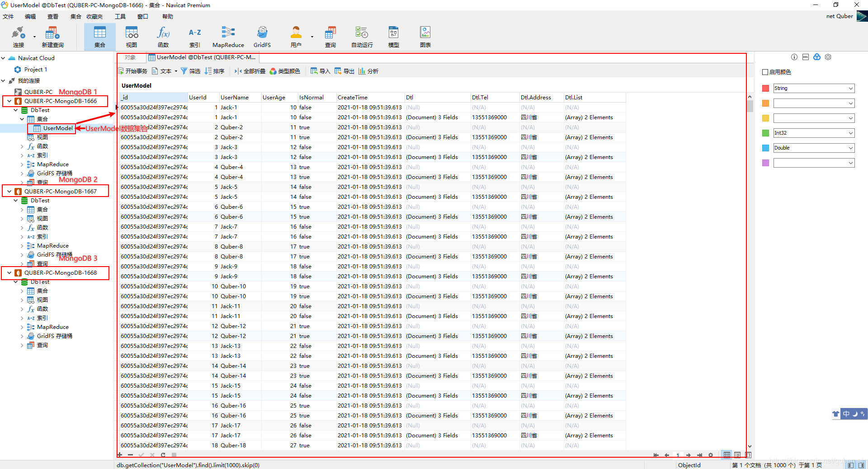Viewport: 868px width, 469px height.
Task: Switch to JSON view mode
Action: tap(748, 455)
